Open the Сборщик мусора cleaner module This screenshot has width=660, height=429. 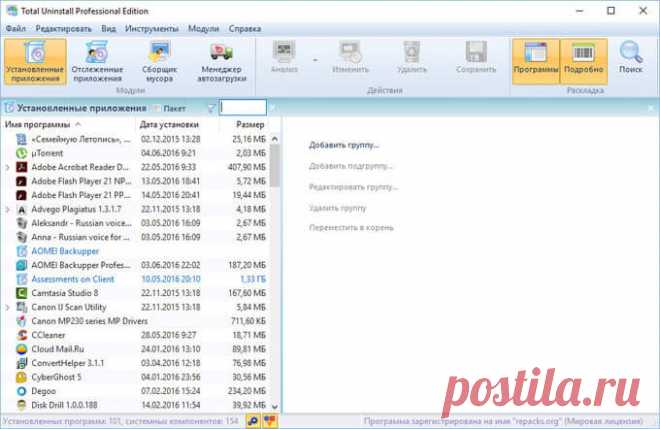point(159,61)
